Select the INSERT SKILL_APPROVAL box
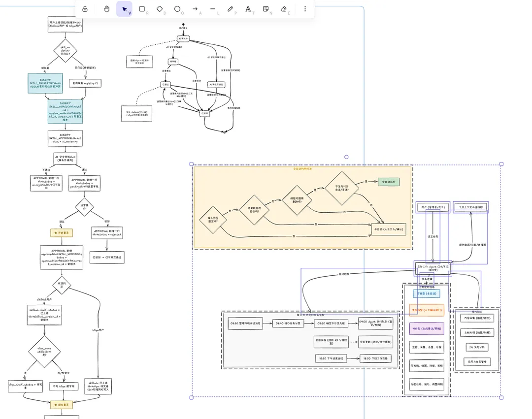 pyautogui.click(x=65, y=138)
